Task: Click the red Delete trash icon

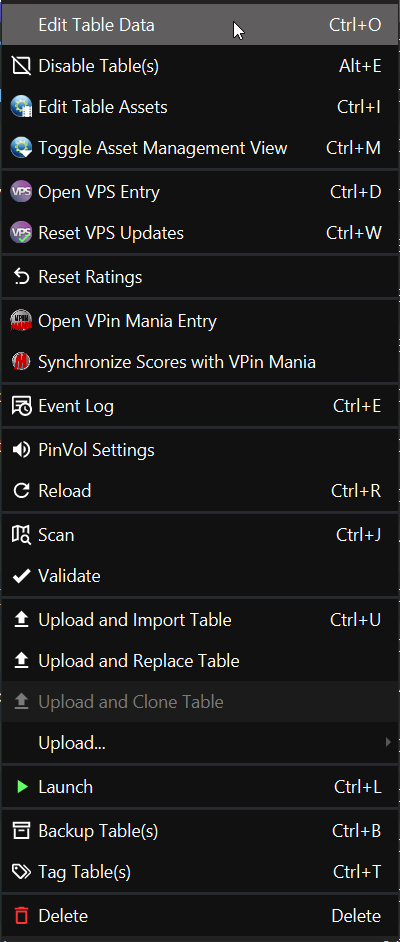Action: tap(22, 916)
